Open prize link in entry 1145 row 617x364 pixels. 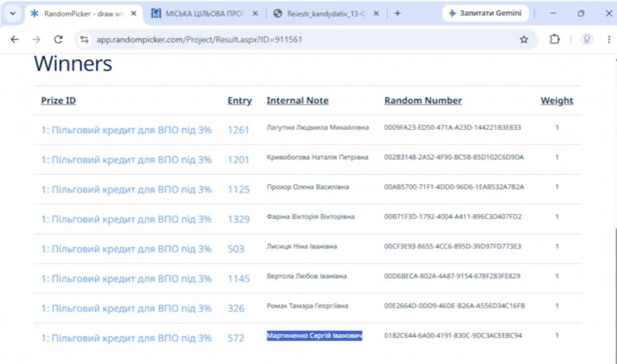tap(126, 279)
